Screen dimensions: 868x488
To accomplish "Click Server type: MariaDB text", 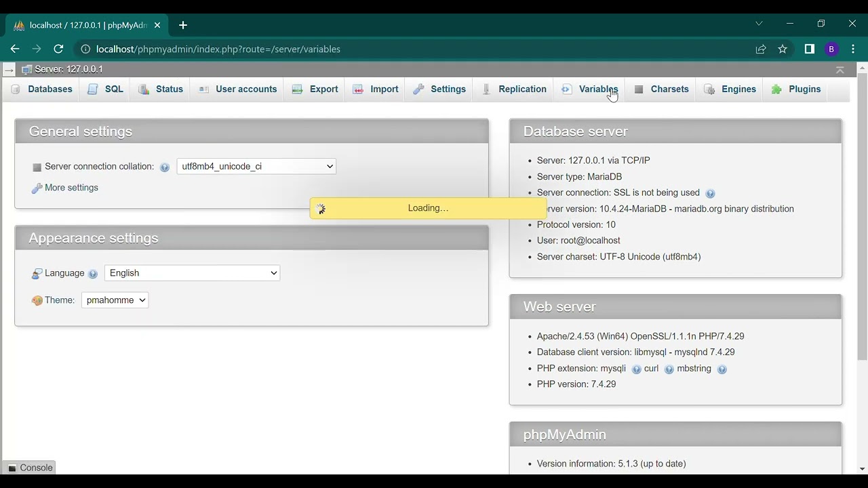I will [579, 177].
